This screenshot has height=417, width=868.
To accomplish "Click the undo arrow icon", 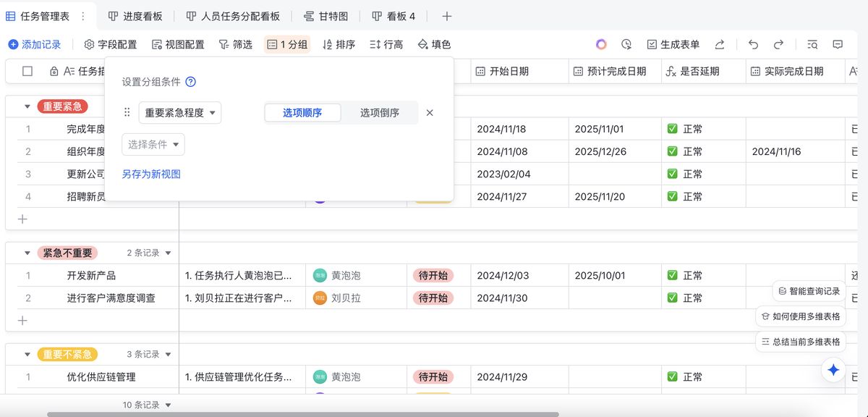I will click(753, 44).
